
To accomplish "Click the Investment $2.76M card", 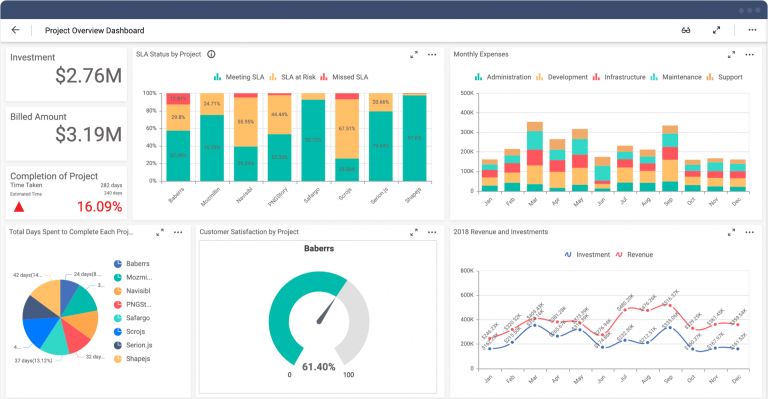I will [66, 74].
